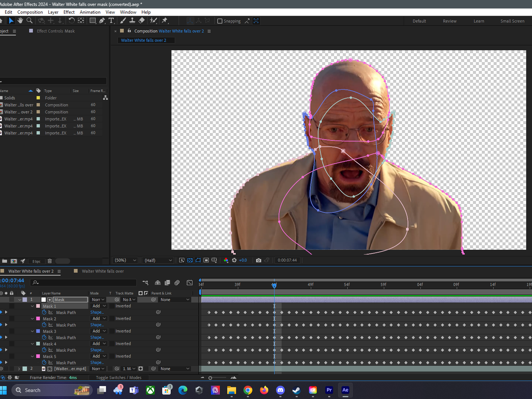Select the Rectangle shape tool

tap(93, 21)
